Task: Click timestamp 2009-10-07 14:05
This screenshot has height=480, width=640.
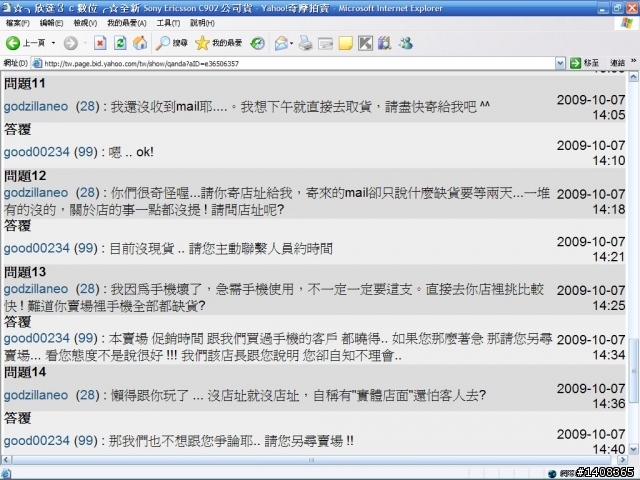Action: 591,107
